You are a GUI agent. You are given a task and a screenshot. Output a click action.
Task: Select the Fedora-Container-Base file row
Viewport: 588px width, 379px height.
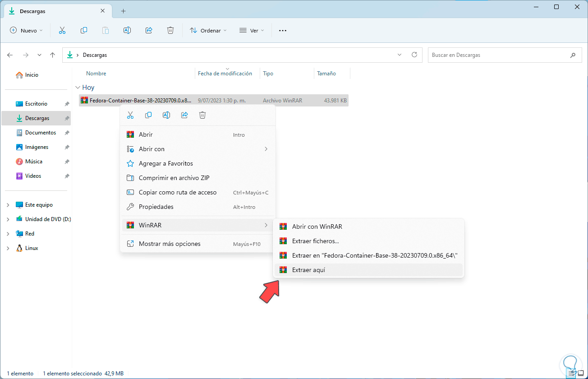(214, 101)
